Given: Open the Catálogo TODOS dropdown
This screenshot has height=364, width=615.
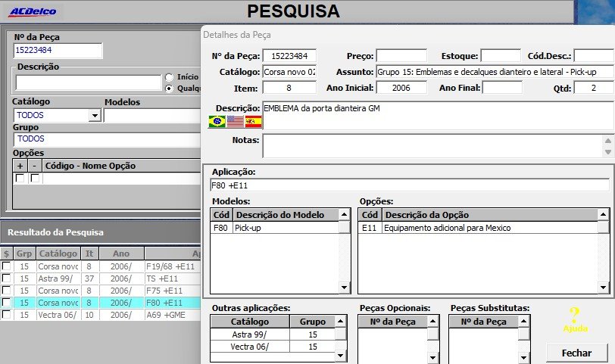Looking at the screenshot, I should pyautogui.click(x=95, y=116).
